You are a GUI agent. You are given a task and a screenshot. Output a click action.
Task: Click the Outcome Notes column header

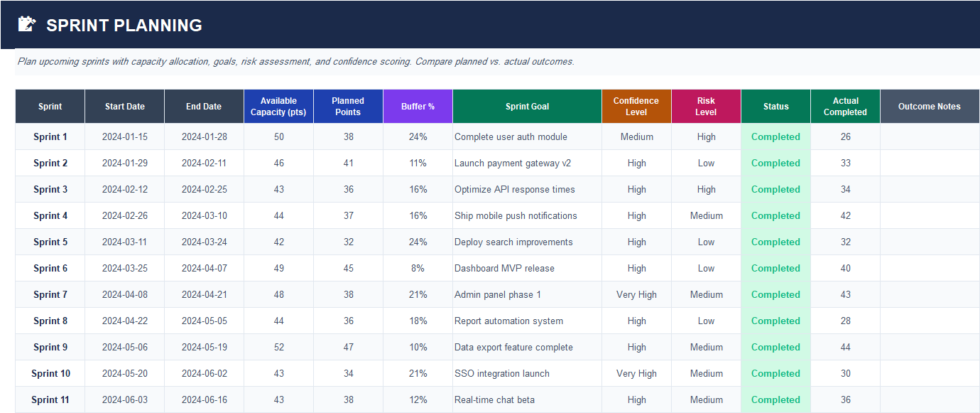point(929,107)
